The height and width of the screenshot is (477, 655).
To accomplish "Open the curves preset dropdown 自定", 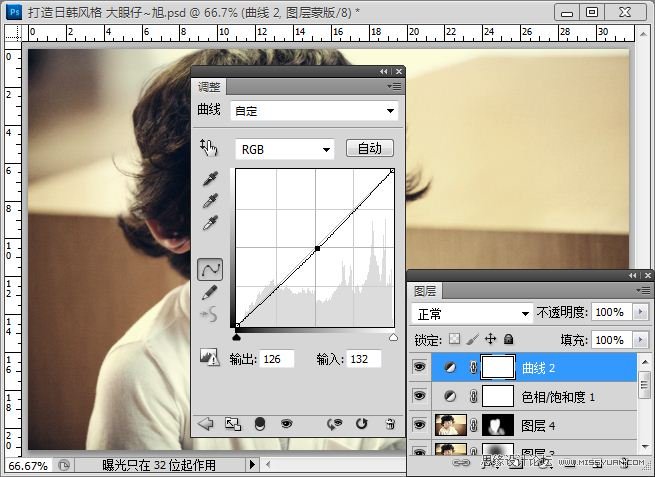I will pyautogui.click(x=314, y=111).
